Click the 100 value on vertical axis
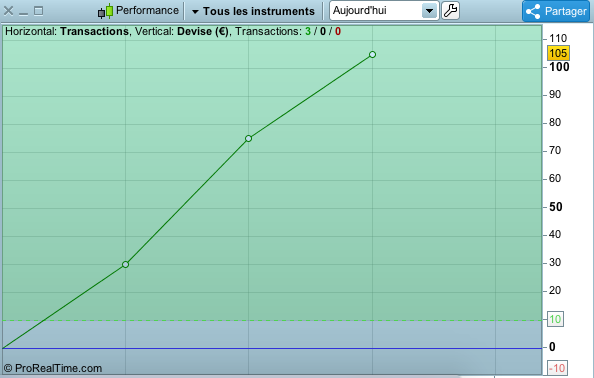 [559, 67]
